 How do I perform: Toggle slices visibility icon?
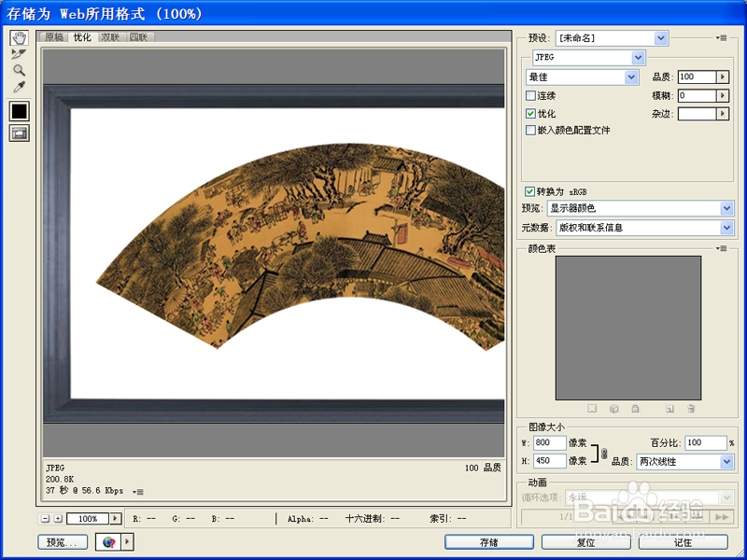[x=20, y=133]
